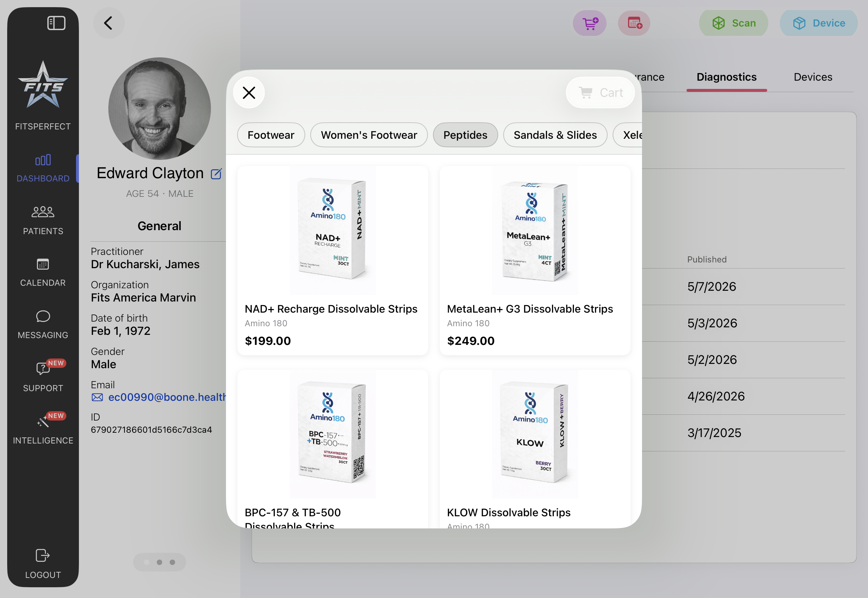The height and width of the screenshot is (598, 868).
Task: Click the $249.00 price
Action: (x=471, y=341)
